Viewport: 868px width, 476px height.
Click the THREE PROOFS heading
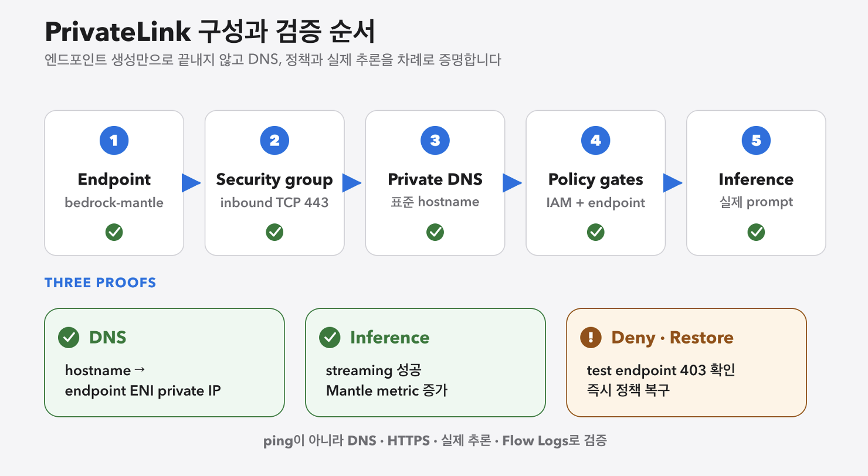pos(100,283)
